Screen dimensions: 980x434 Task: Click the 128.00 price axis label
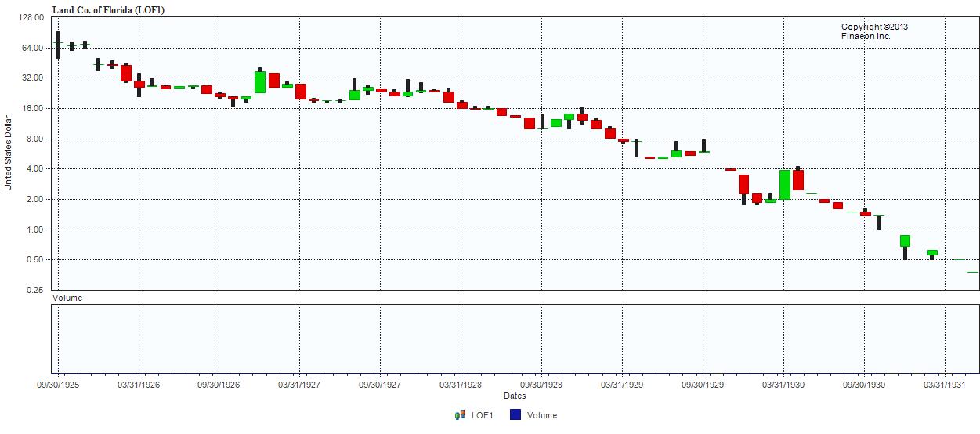(x=31, y=17)
